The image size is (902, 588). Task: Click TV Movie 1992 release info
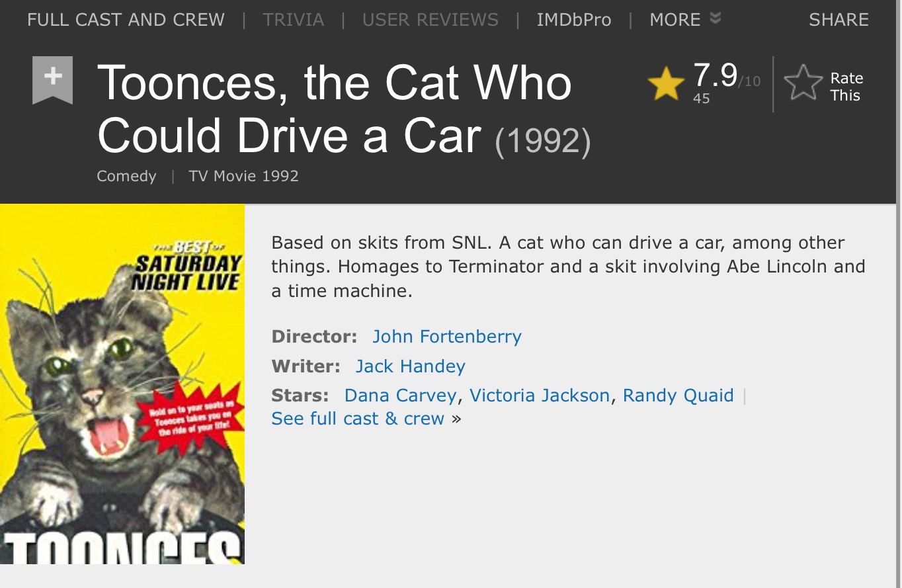coord(243,176)
